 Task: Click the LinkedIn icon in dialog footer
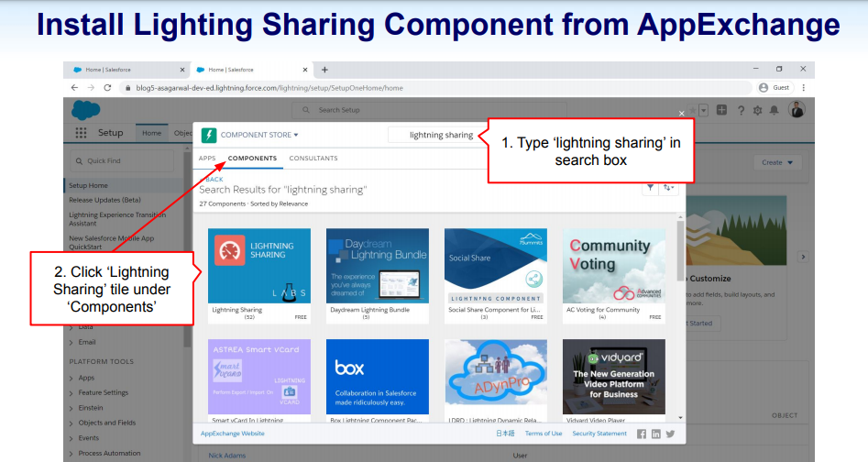(x=656, y=434)
